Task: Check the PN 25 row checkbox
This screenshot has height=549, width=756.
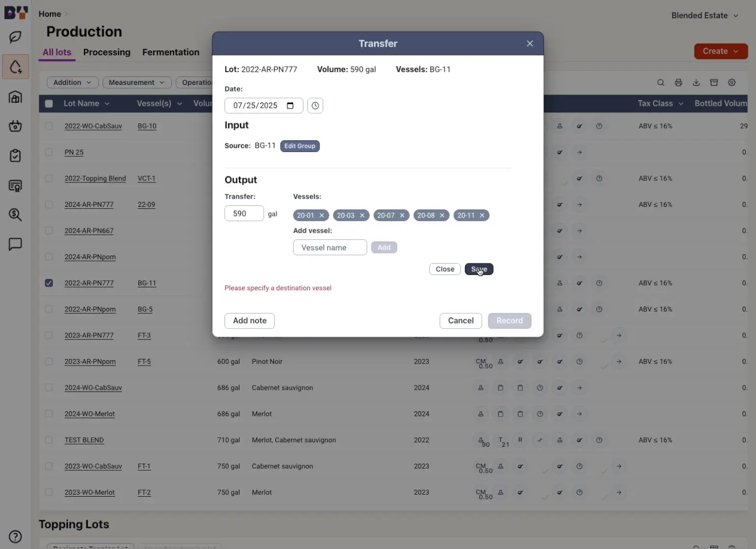Action: click(x=49, y=152)
